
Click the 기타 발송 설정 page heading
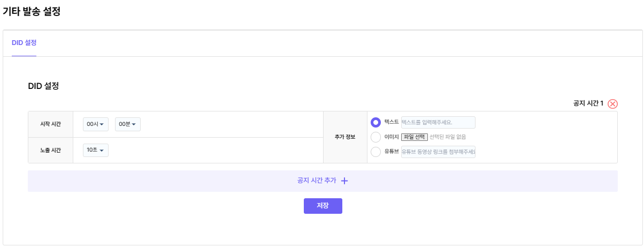pyautogui.click(x=32, y=12)
